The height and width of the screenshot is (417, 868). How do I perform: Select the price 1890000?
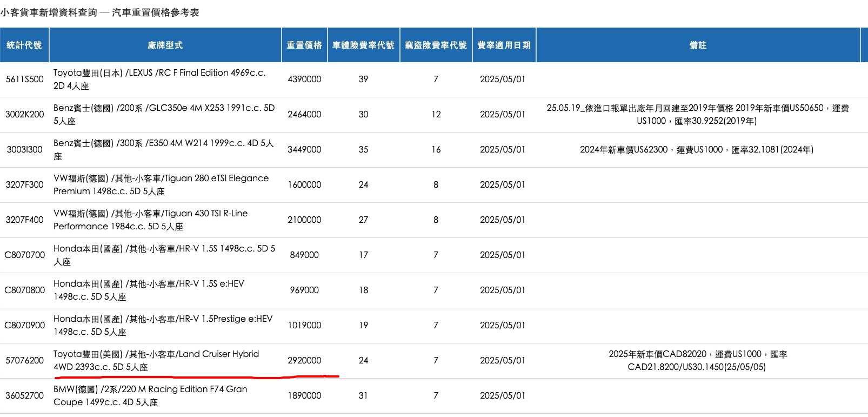[304, 395]
